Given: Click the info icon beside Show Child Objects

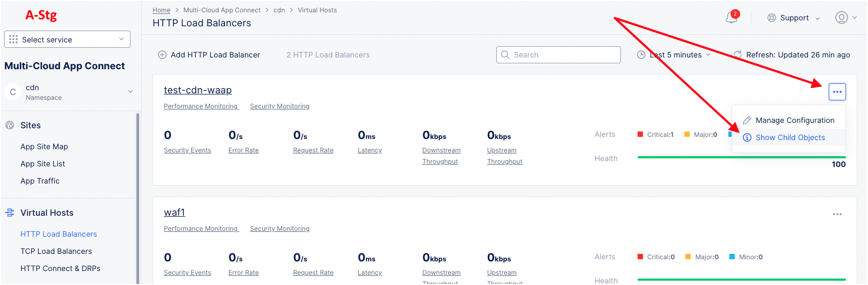Looking at the screenshot, I should [x=747, y=137].
